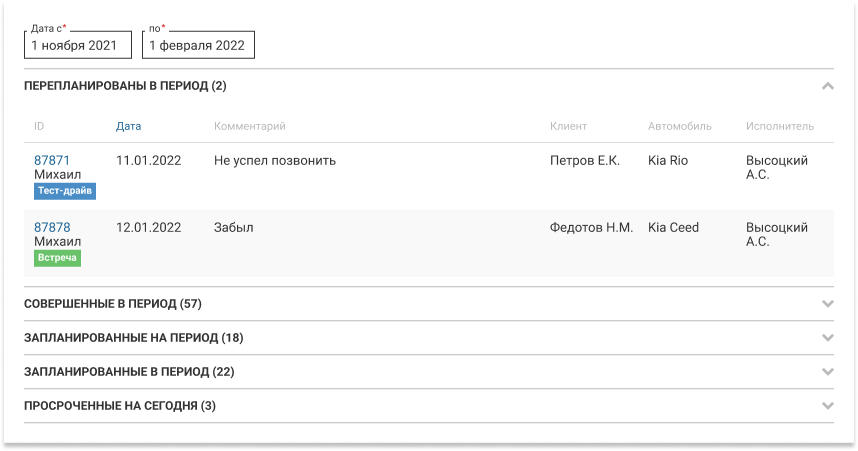858x451 pixels.
Task: Click the green Встреча tag
Action: [x=57, y=258]
